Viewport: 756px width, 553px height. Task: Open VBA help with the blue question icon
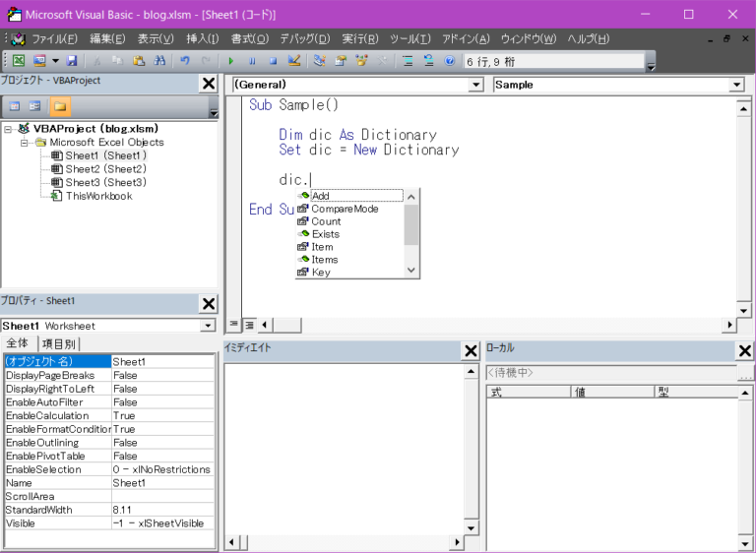449,61
